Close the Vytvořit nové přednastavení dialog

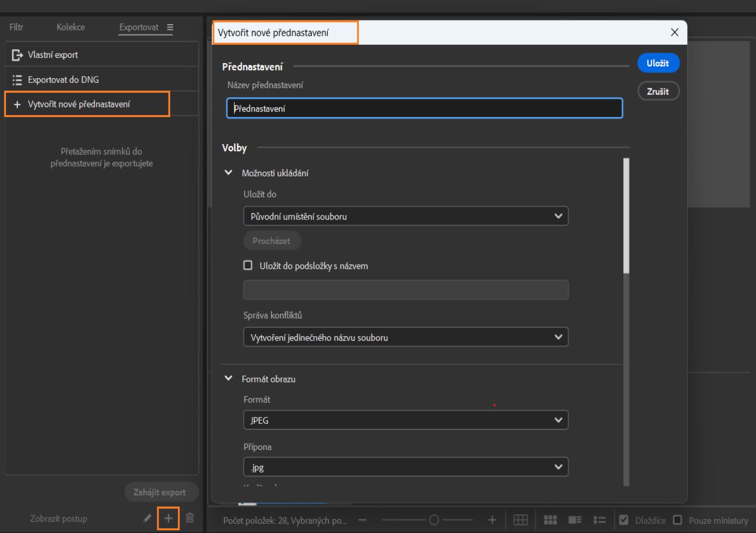point(675,33)
